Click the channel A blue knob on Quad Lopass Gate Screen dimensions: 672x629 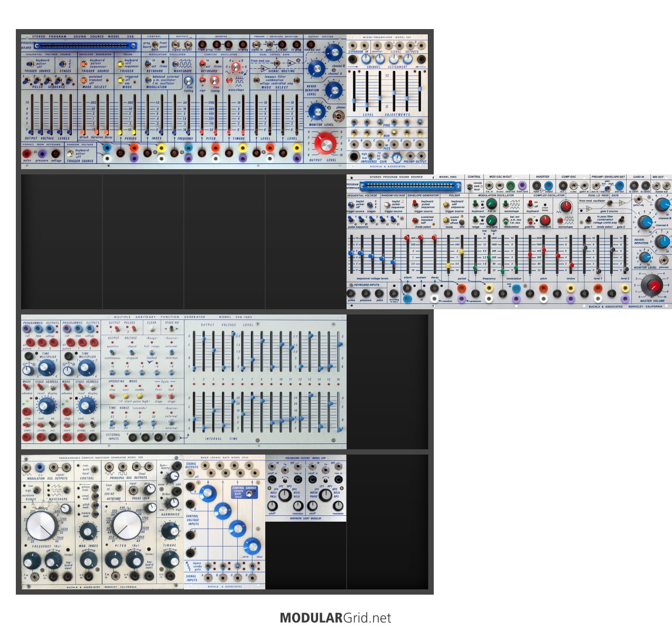208,494
